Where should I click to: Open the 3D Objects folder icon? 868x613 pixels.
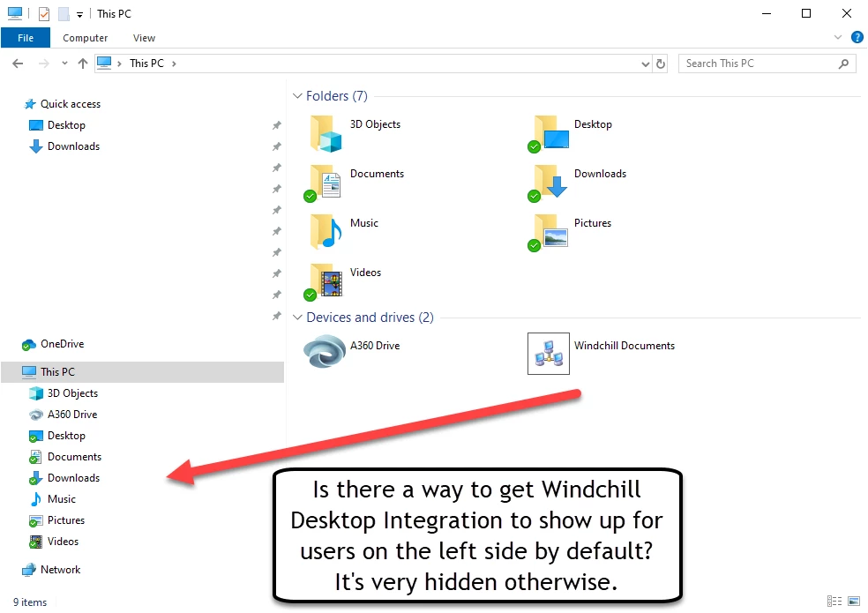click(x=325, y=133)
